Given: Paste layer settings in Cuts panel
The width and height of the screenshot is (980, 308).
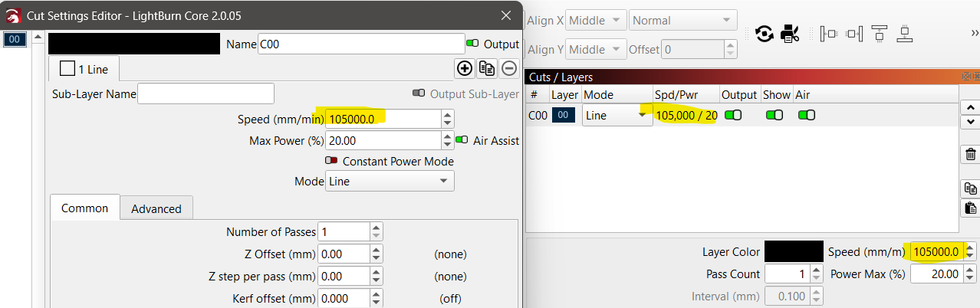Looking at the screenshot, I should pos(970,208).
